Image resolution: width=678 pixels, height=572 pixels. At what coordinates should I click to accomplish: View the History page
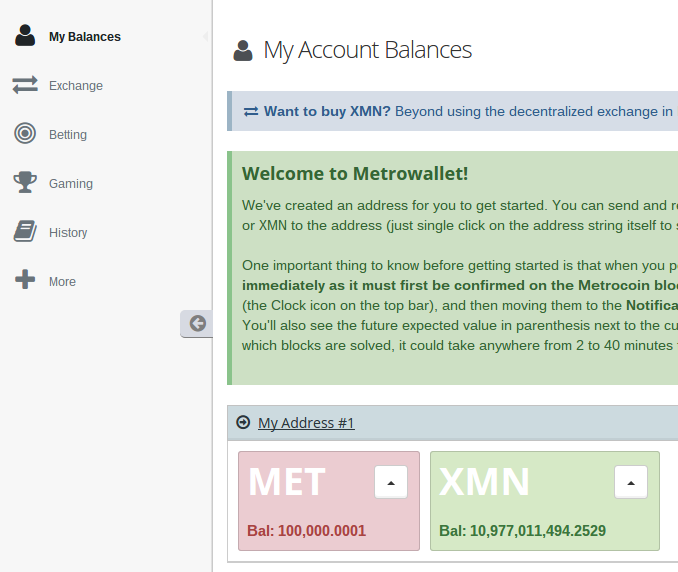[68, 233]
